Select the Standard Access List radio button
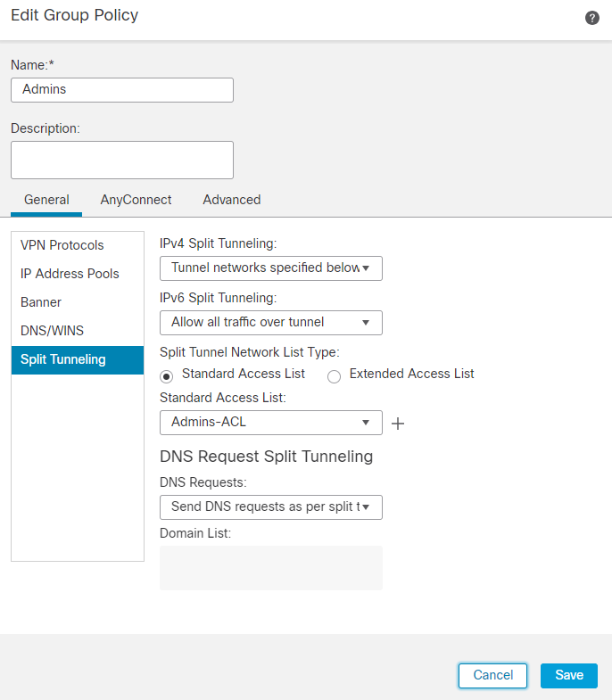The image size is (612, 700). 166,375
